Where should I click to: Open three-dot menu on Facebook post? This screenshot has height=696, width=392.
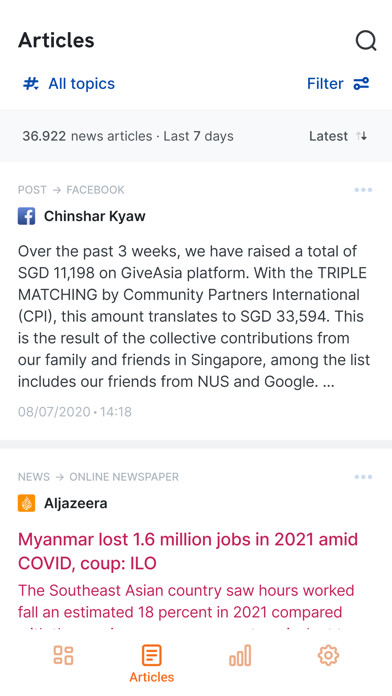[363, 190]
